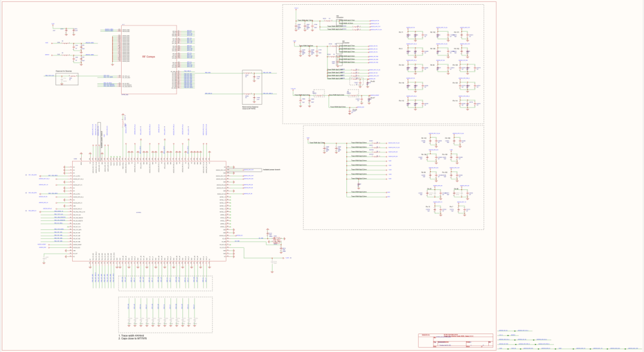Screen dimensions: 644x352
Task: Select the reserved filter box left of RF Coneys
Action: [67, 79]
